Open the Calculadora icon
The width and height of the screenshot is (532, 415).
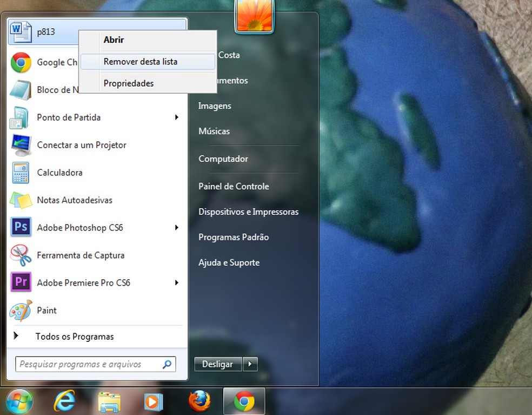click(x=21, y=173)
